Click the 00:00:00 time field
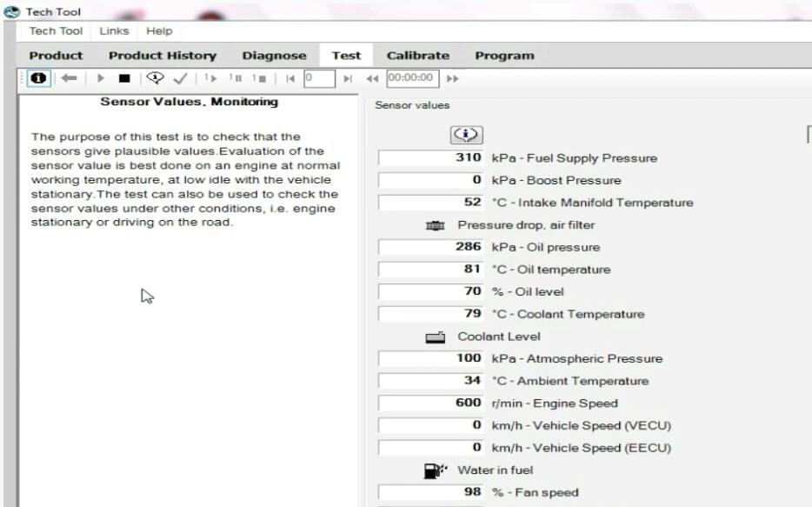The width and height of the screenshot is (812, 507). click(413, 78)
